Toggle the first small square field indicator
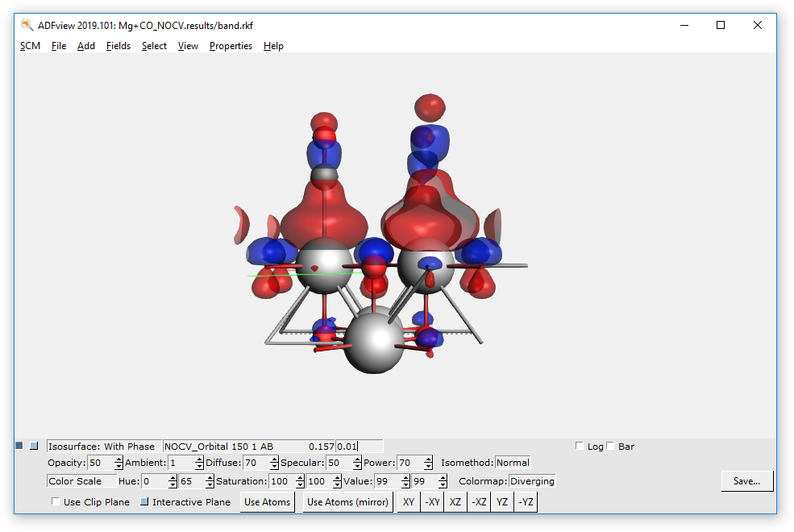Screen dimensions: 794x532 point(18,445)
